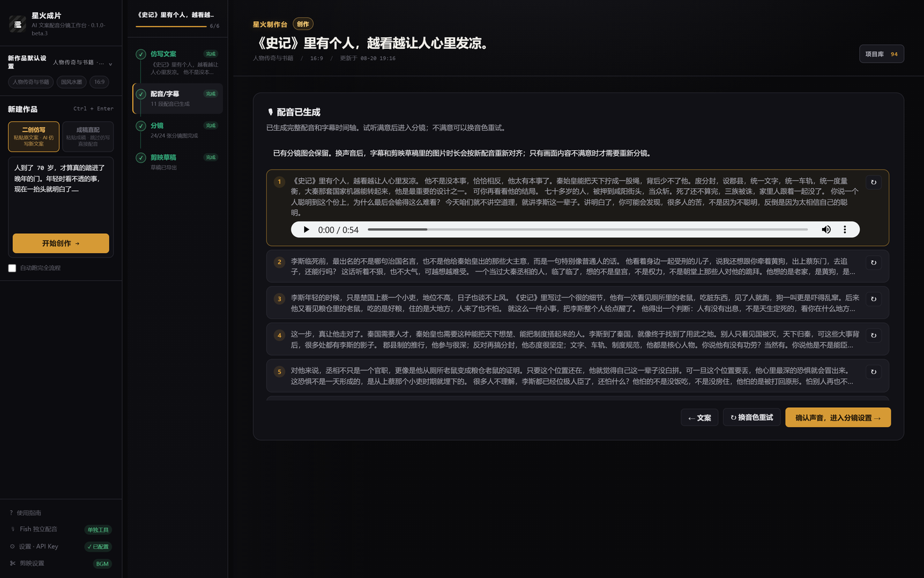
Task: Regenerate audio for segment 1
Action: pyautogui.click(x=873, y=182)
